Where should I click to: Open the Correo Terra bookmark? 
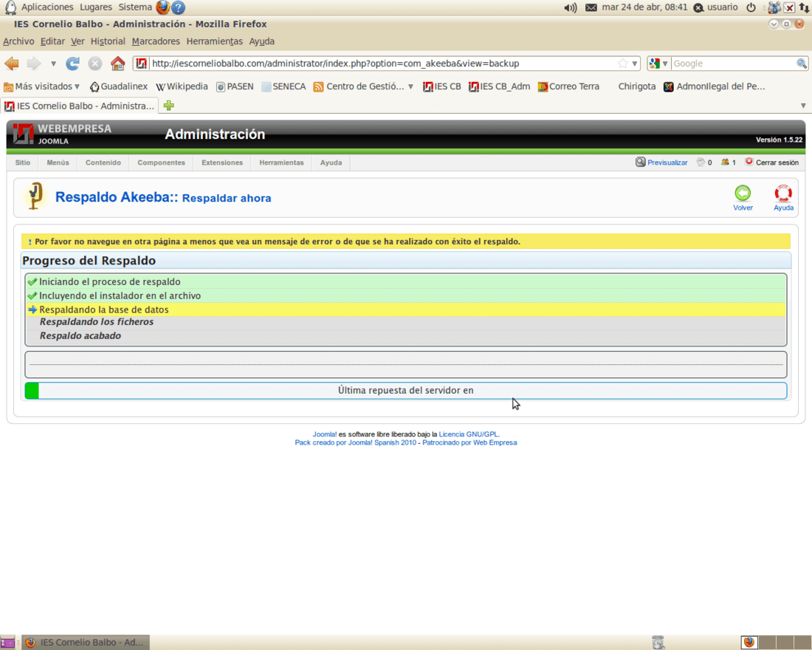[x=568, y=86]
